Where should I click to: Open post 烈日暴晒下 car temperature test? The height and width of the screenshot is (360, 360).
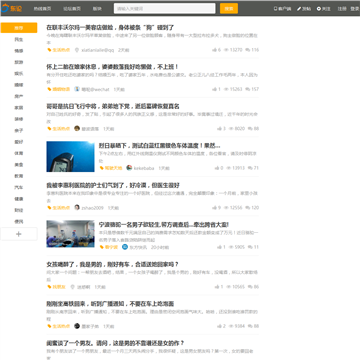pyautogui.click(x=160, y=145)
